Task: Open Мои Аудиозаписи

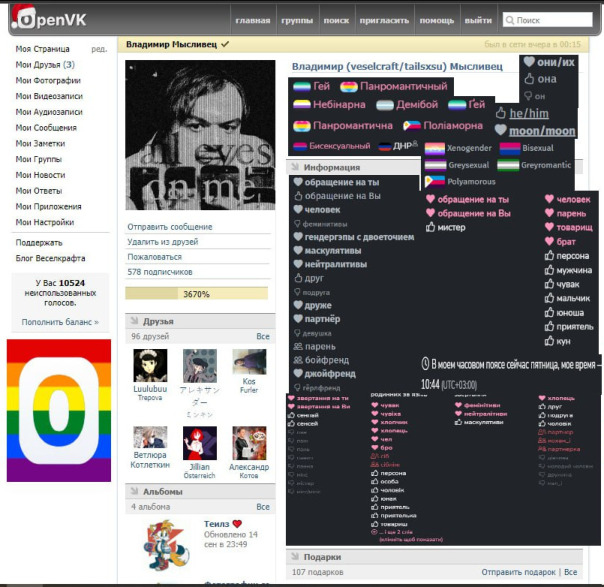Action: (x=49, y=112)
